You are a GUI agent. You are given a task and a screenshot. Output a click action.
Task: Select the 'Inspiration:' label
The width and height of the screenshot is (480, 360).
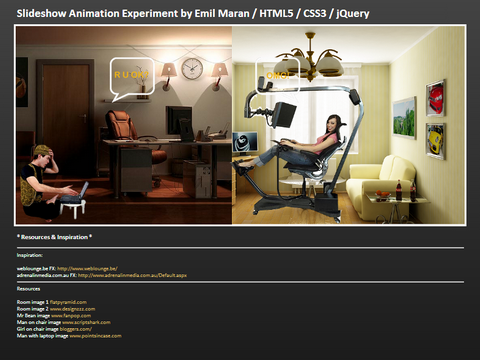pos(30,255)
